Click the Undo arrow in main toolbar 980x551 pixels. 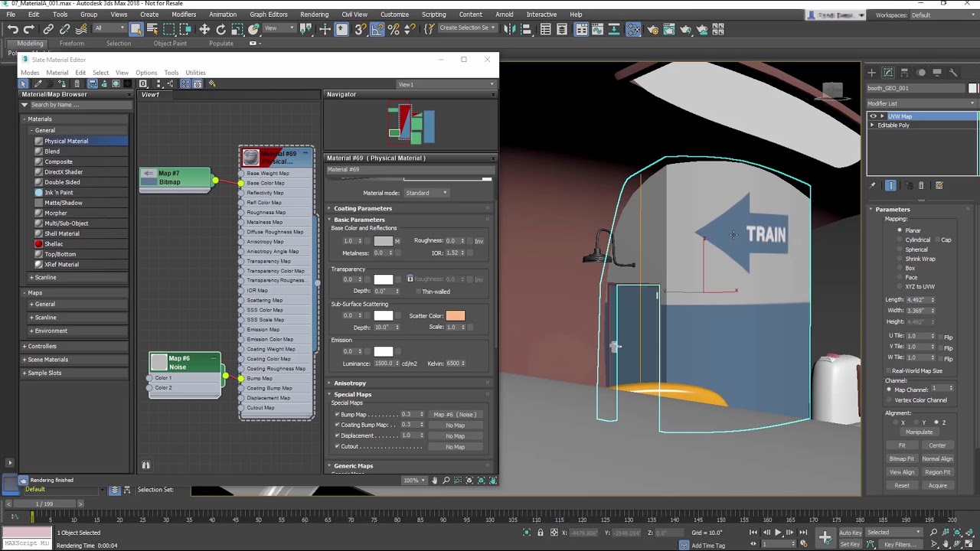tap(12, 29)
